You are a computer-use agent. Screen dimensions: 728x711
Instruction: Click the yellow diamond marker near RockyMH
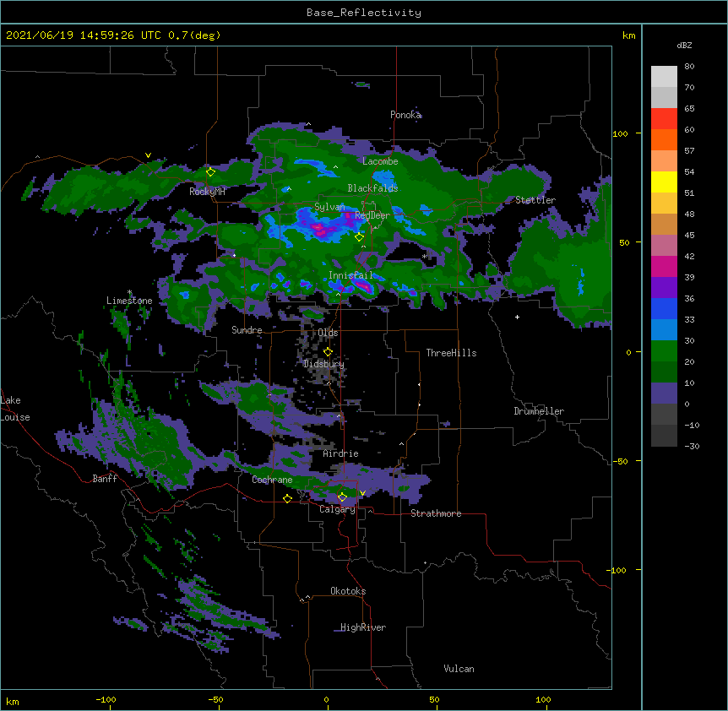point(211,172)
